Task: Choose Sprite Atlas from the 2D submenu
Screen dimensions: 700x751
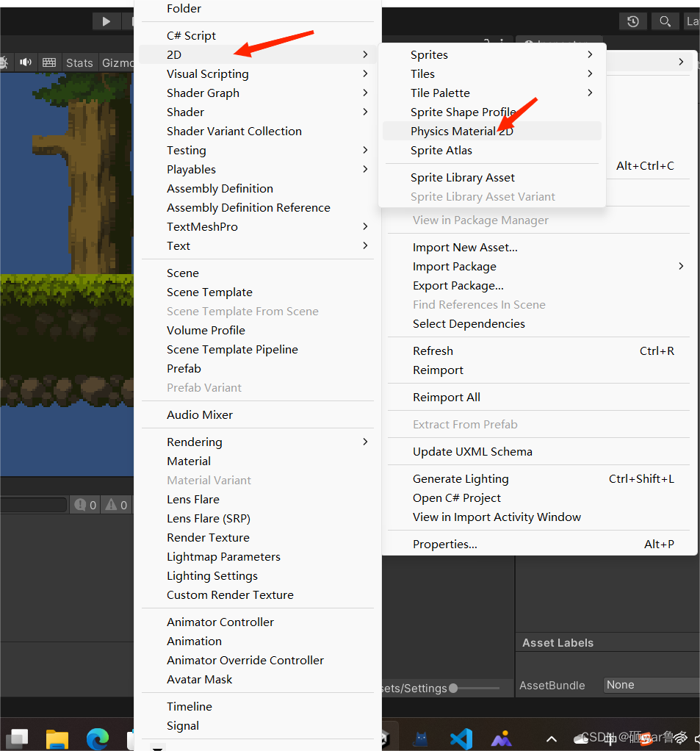Action: tap(492, 151)
